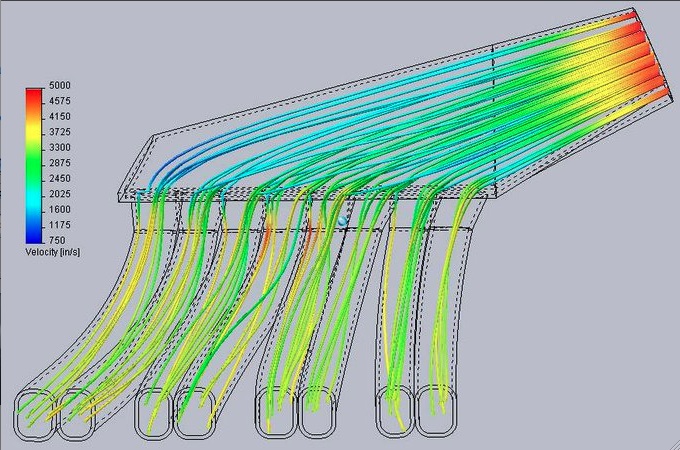Click the 3300 legend value
680x450 pixels.
pos(59,147)
